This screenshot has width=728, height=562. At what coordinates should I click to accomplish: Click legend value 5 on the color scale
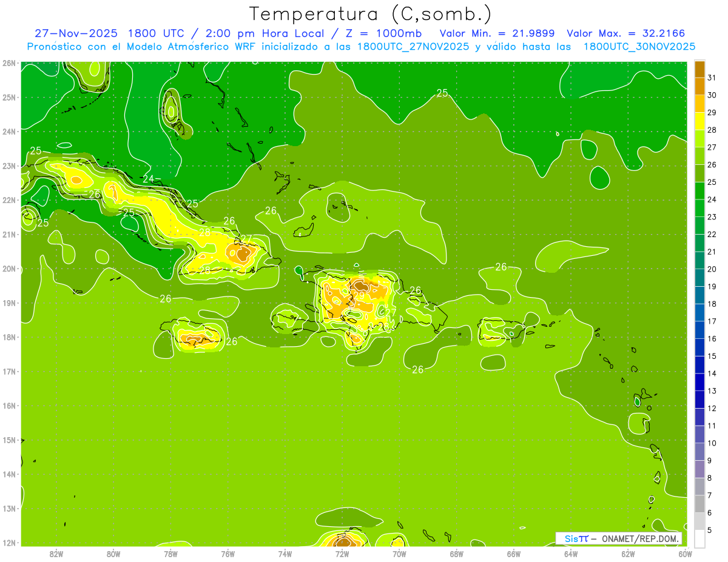710,530
